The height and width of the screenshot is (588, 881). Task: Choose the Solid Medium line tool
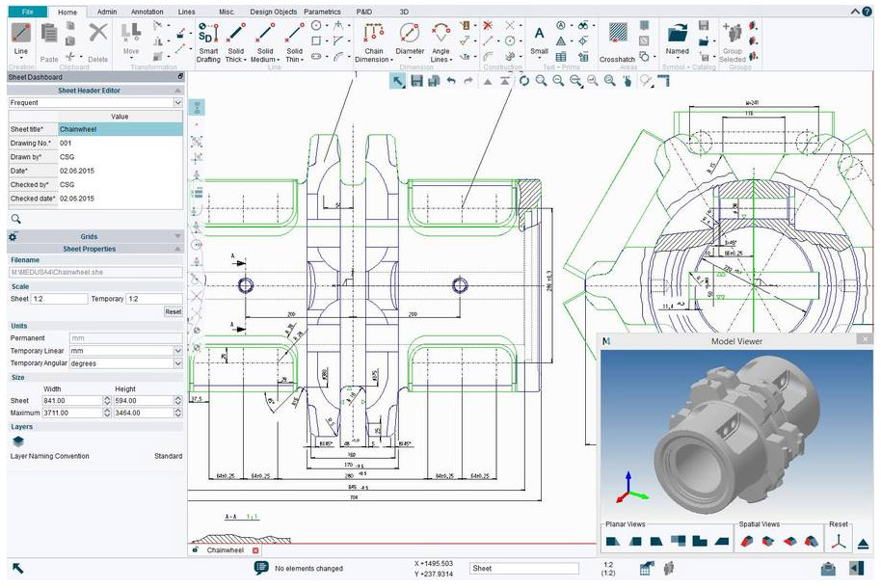[x=265, y=41]
